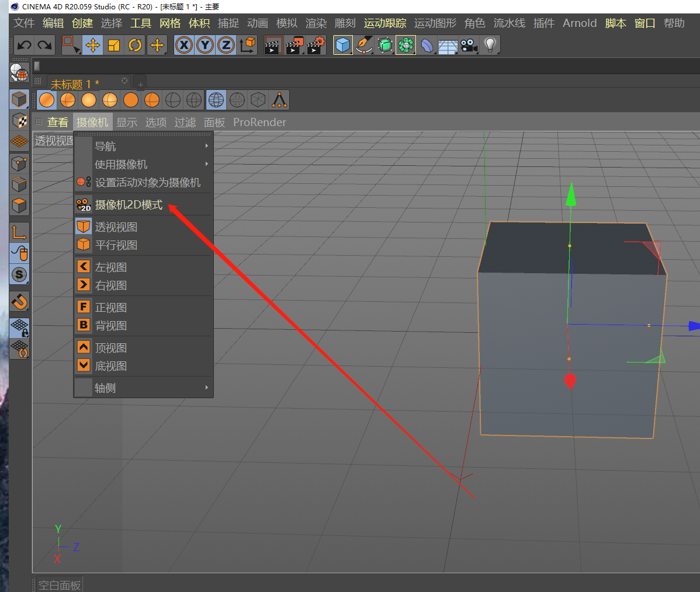Toggle the Y axis lock

(205, 45)
